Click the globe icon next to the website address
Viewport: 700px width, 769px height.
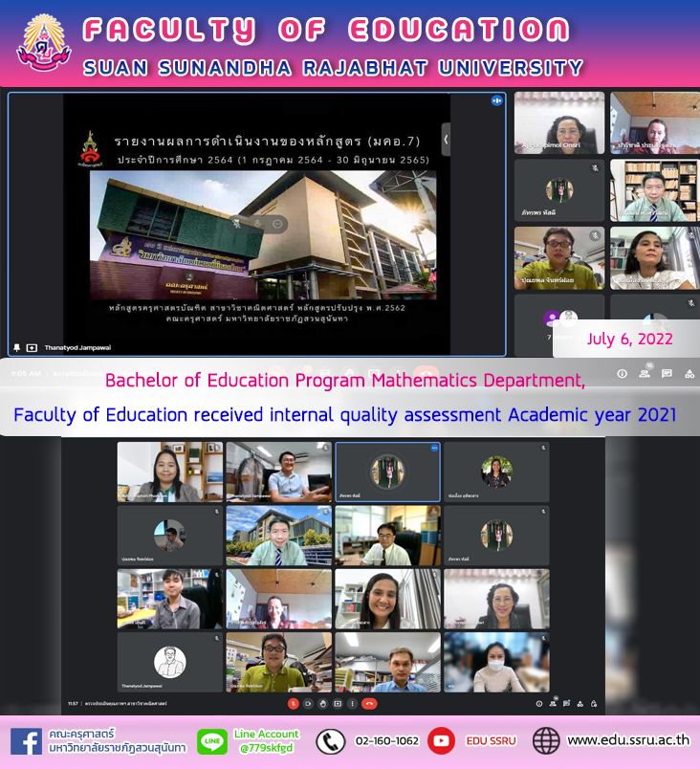(x=546, y=740)
